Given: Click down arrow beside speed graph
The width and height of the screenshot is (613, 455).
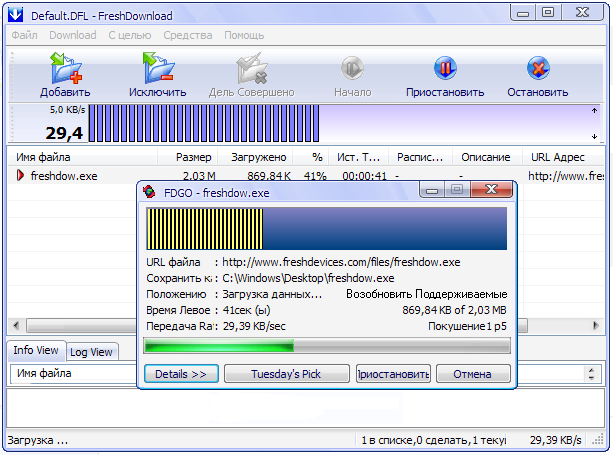Looking at the screenshot, I should pos(594,136).
